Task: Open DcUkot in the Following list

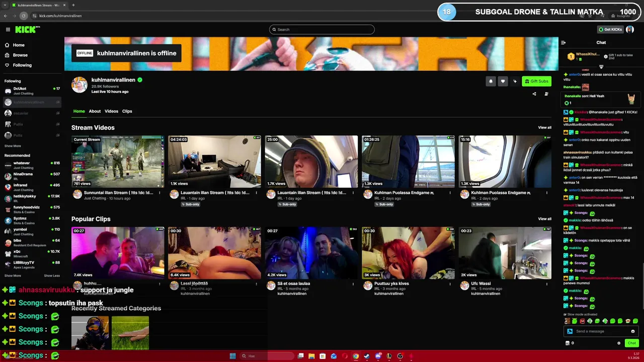Action: point(32,90)
